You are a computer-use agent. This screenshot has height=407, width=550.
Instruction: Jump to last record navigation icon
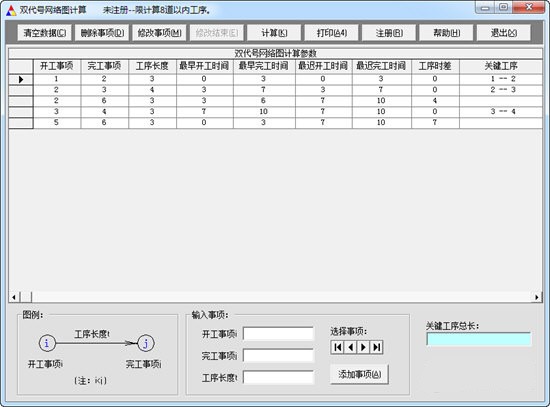[376, 347]
